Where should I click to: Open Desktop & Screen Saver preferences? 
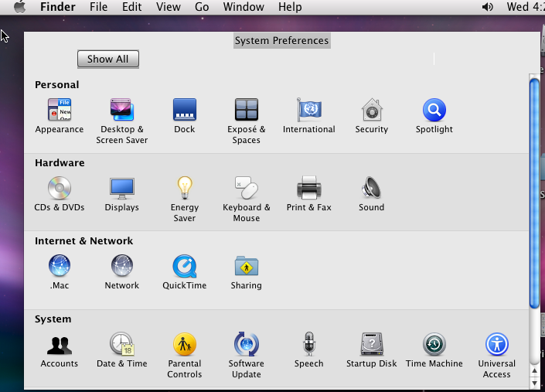tap(121, 121)
